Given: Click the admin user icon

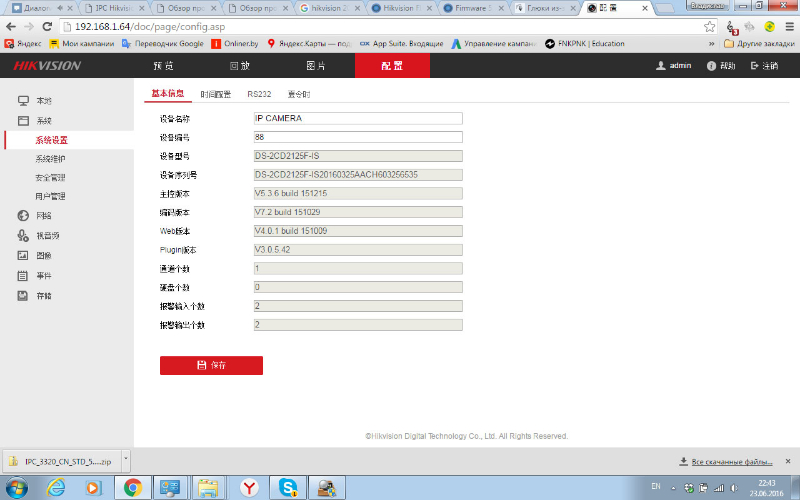Looking at the screenshot, I should [661, 65].
